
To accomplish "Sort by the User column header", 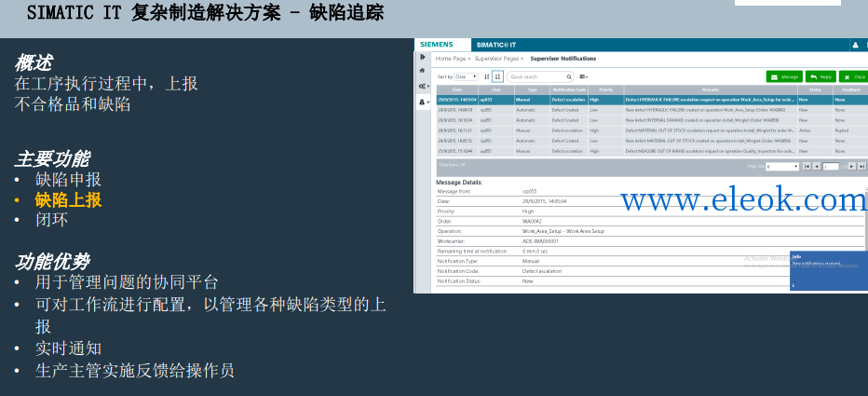I will pos(496,89).
